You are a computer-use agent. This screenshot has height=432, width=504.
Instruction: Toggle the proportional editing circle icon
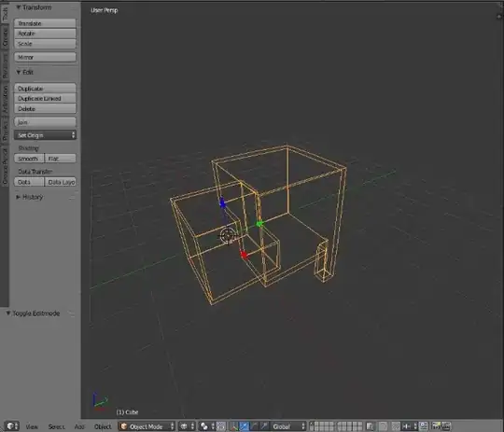tap(384, 426)
